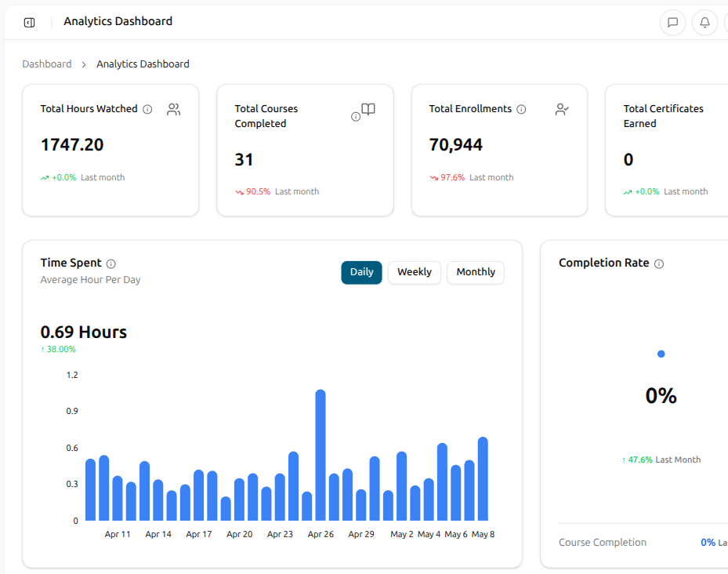Click the Course Completion label
This screenshot has width=728, height=574.
[x=602, y=543]
